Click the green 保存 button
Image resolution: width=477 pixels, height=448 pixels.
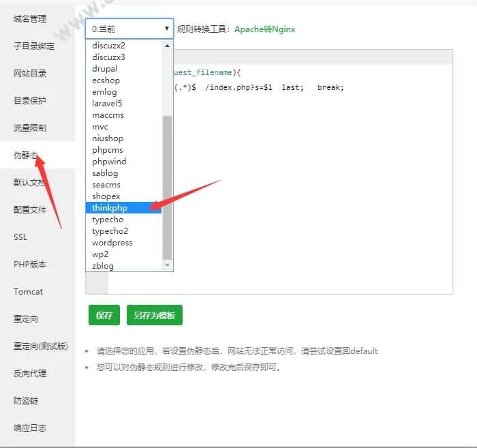pyautogui.click(x=104, y=316)
